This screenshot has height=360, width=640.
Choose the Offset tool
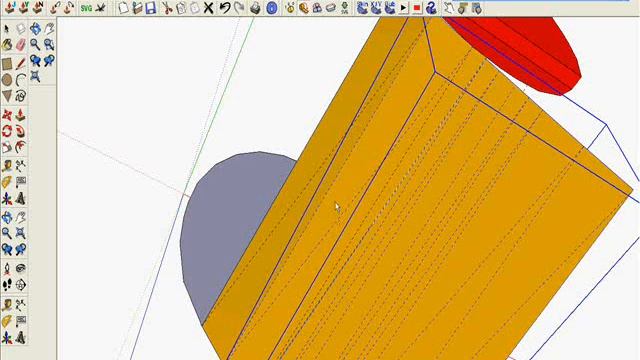coord(20,147)
